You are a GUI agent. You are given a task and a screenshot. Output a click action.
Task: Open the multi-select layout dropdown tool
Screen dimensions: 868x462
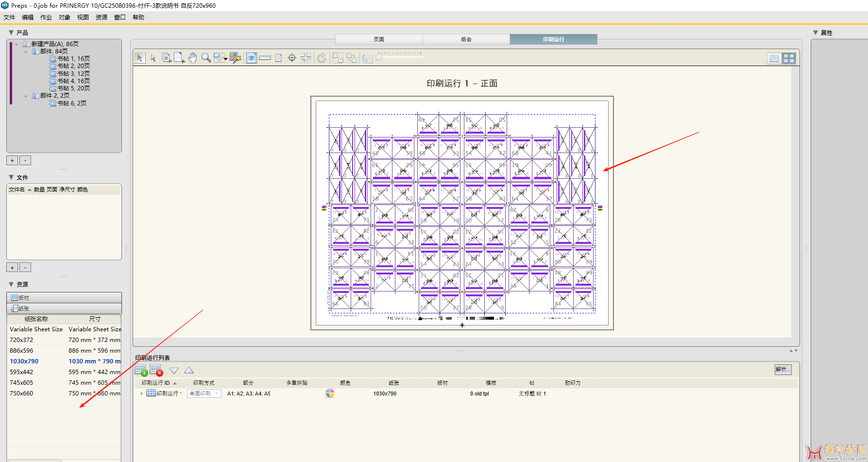pos(221,58)
